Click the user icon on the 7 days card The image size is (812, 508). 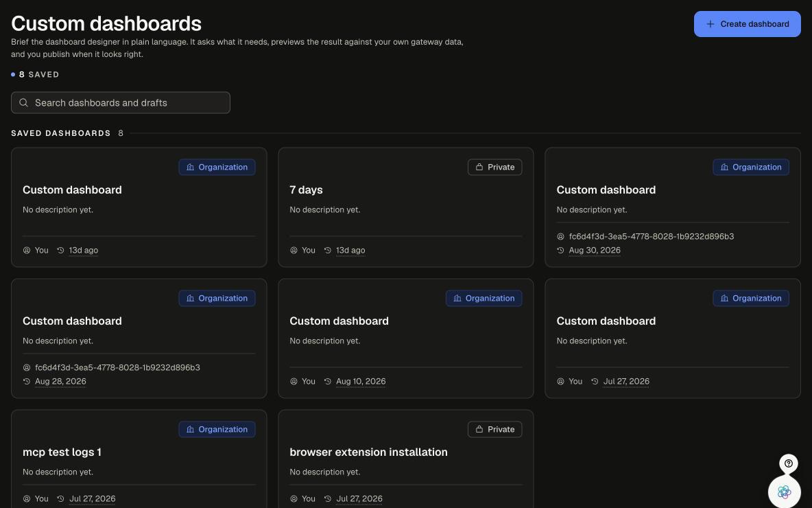[x=294, y=251]
